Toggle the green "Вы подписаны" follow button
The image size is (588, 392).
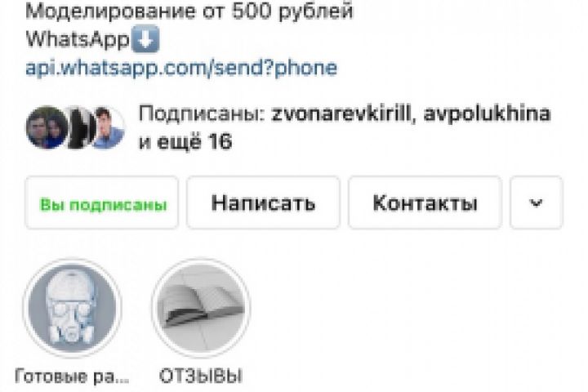click(x=102, y=203)
